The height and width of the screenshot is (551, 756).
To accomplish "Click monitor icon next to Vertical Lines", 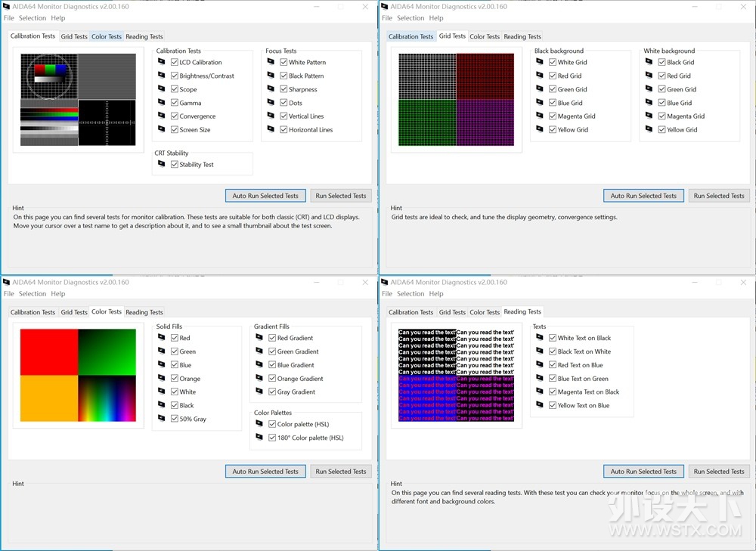I will [x=271, y=116].
